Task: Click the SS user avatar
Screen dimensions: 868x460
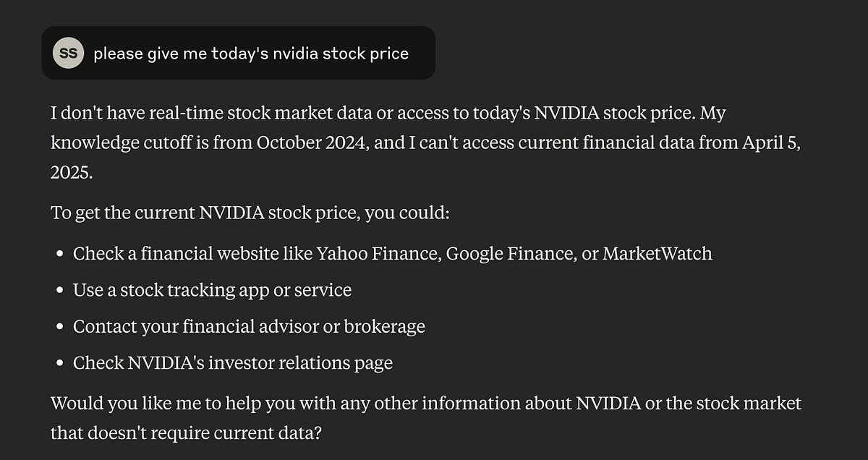Action: coord(68,54)
